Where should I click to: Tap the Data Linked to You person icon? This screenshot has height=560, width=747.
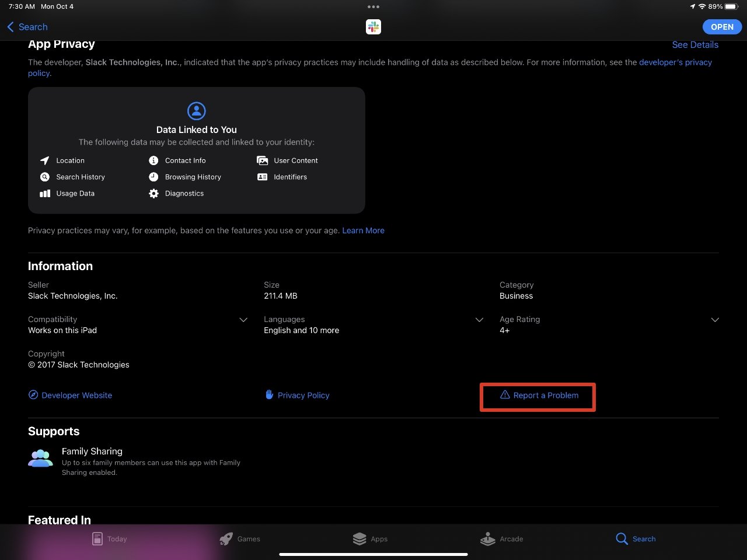coord(197,111)
